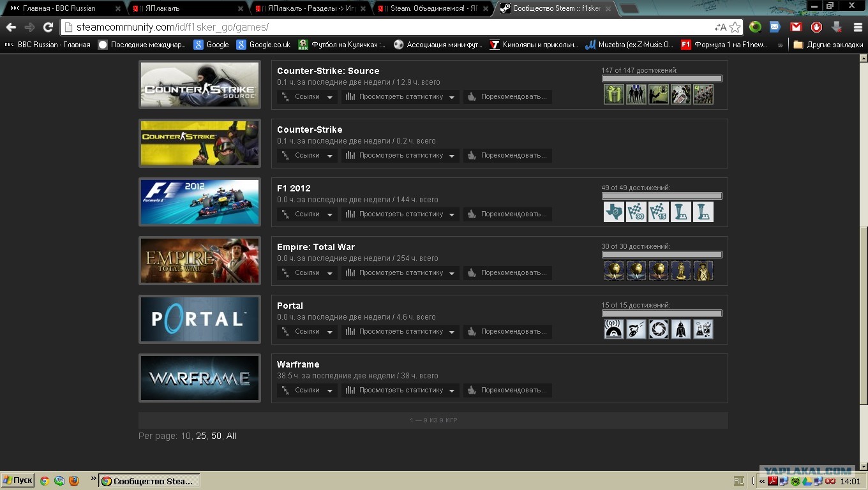
Task: Close the BBC Russian tab
Action: 118,9
